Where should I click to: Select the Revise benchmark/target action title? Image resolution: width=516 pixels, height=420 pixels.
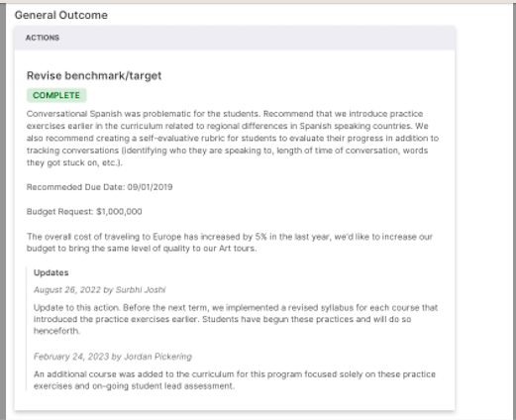(x=94, y=75)
